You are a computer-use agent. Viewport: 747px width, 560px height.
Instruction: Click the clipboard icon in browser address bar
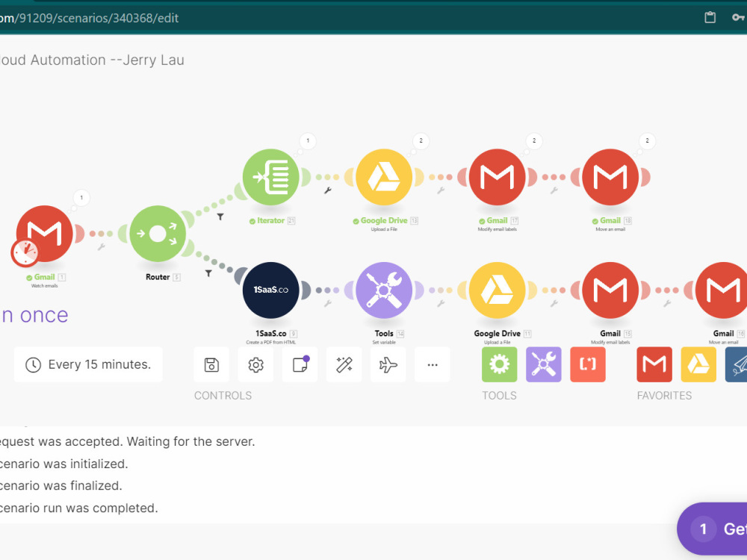click(710, 18)
